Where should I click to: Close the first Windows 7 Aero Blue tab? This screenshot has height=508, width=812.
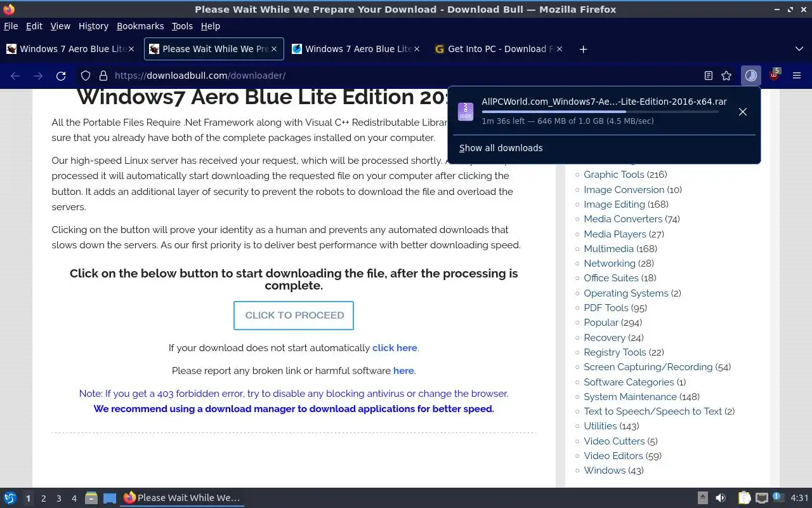pyautogui.click(x=131, y=49)
